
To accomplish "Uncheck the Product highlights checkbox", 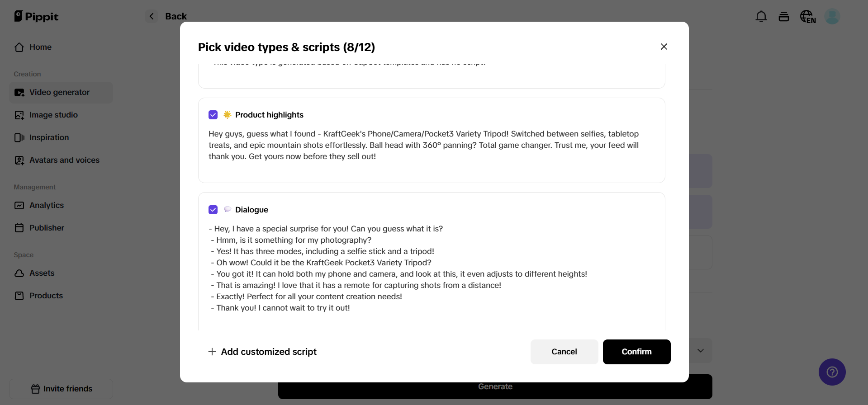I will pos(213,115).
